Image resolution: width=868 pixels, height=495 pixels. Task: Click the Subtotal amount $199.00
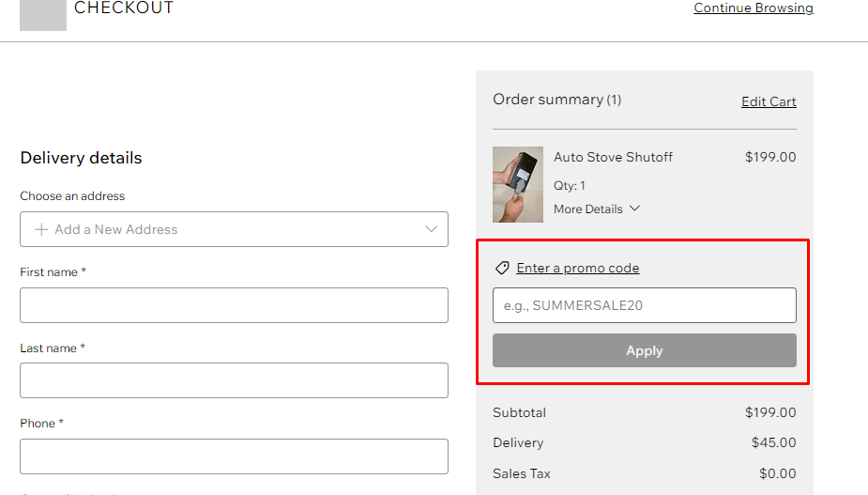pos(770,412)
